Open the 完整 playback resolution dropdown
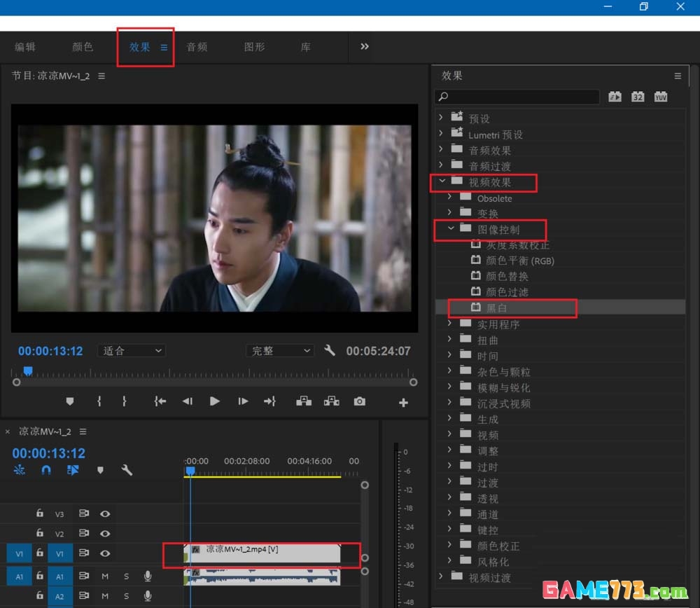 (x=280, y=351)
